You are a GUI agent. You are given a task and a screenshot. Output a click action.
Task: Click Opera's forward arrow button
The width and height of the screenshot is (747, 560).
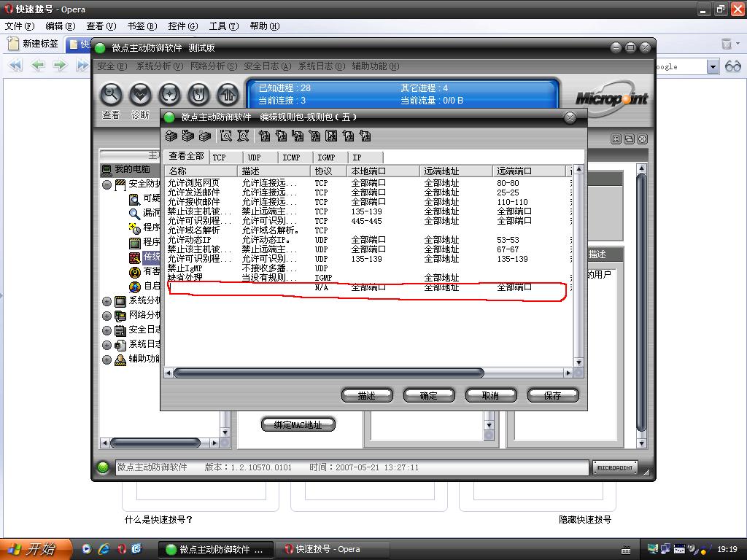click(60, 65)
